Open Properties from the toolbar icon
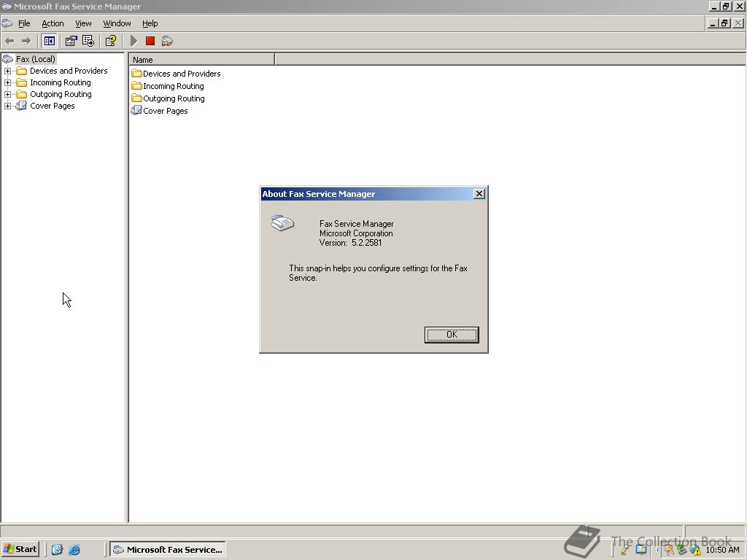The image size is (747, 560). [71, 42]
